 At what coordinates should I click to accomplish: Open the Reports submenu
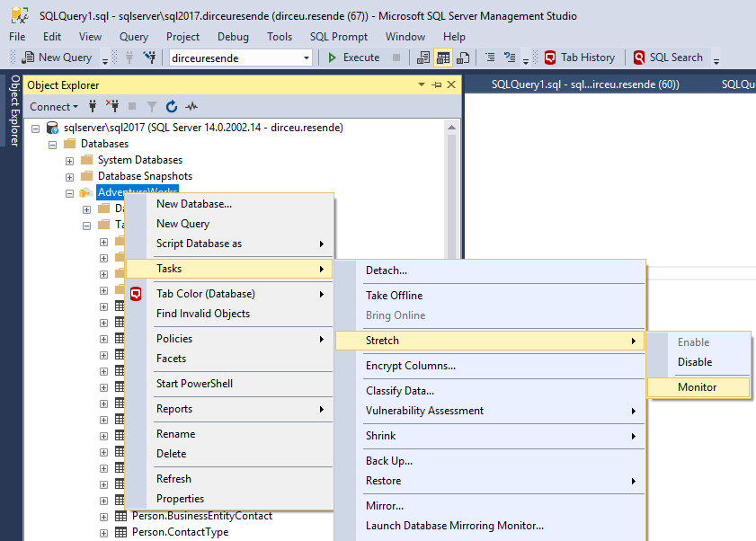click(x=229, y=408)
